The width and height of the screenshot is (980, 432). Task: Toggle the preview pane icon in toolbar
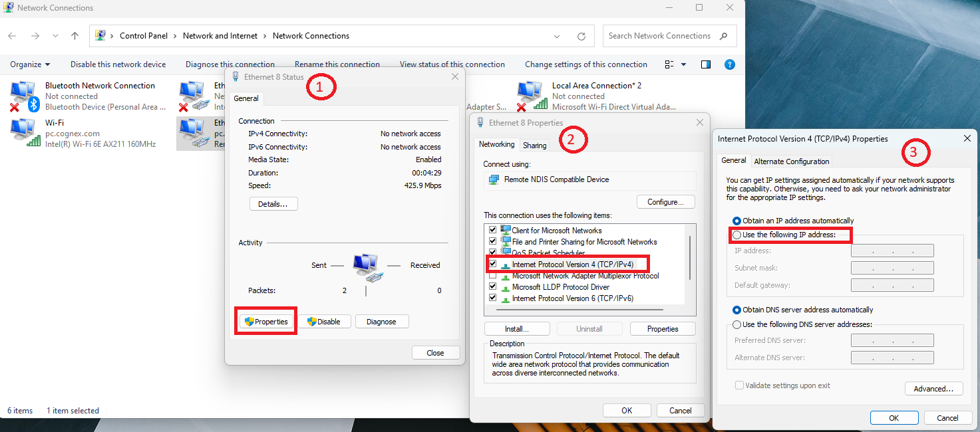point(706,64)
